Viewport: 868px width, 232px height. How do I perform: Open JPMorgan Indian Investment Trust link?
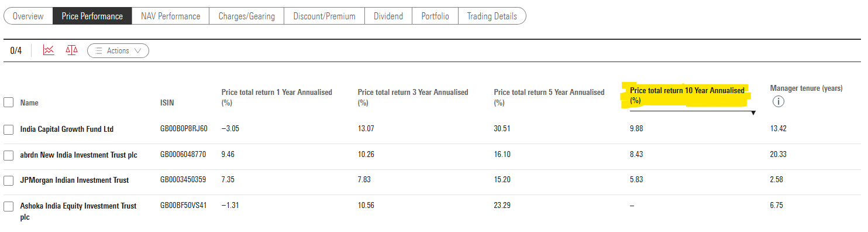(75, 180)
